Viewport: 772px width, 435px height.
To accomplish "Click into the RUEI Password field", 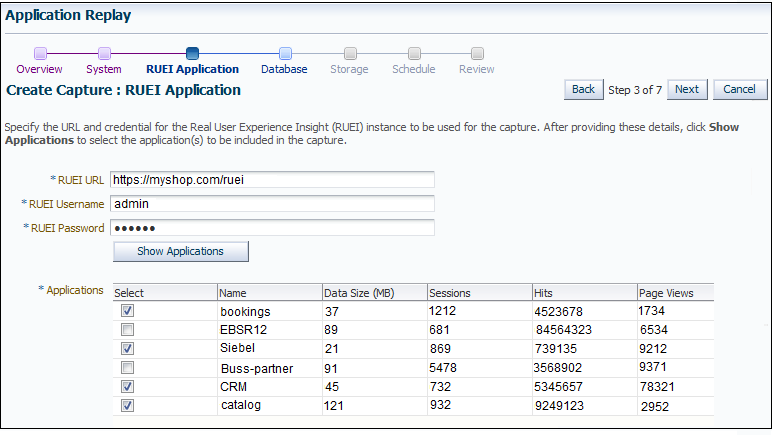I will [272, 228].
